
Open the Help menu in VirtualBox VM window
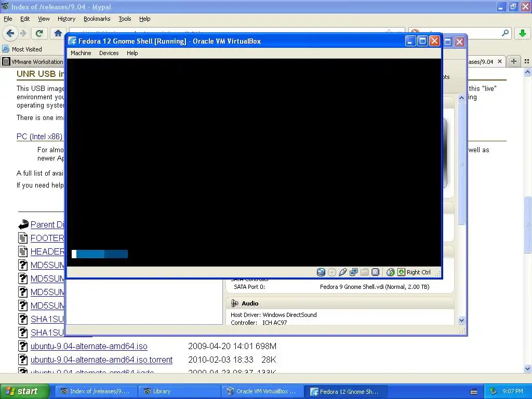click(132, 53)
